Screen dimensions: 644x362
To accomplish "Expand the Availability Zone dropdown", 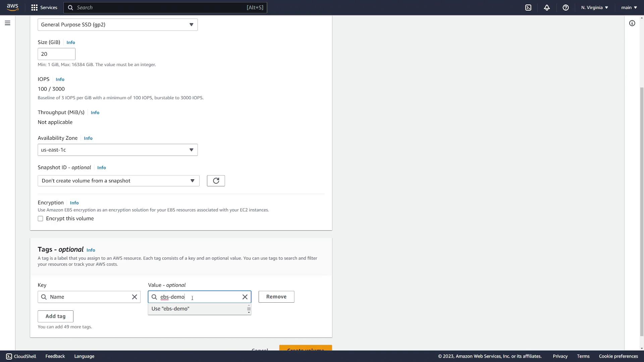I will point(191,149).
